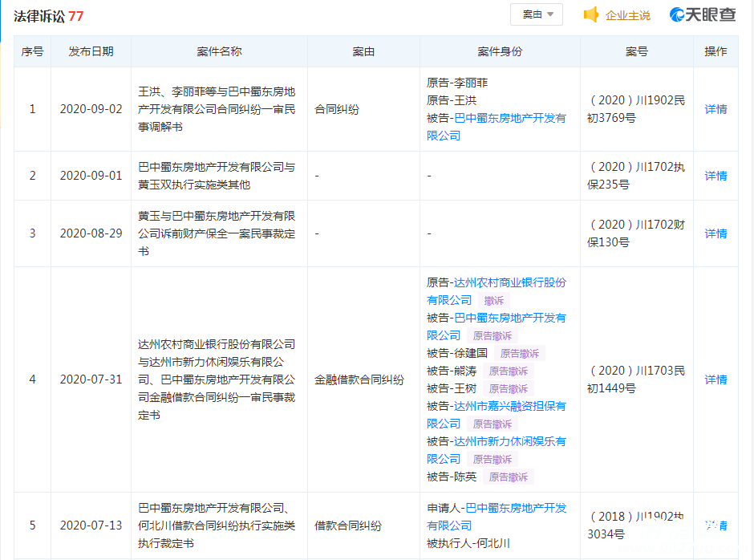Click the 法律诉讼 77 section heading
The width and height of the screenshot is (754, 560).
pyautogui.click(x=49, y=16)
